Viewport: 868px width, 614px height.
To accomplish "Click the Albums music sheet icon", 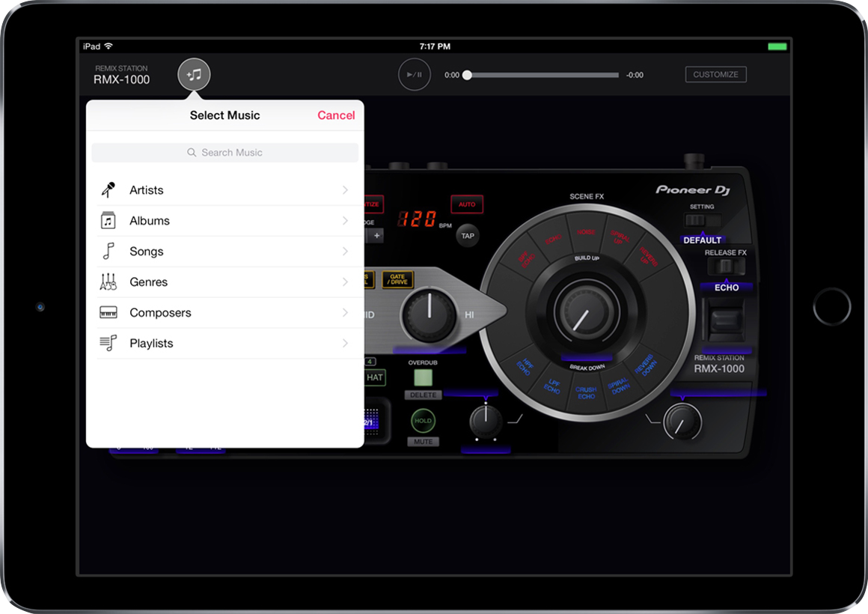I will pyautogui.click(x=108, y=221).
